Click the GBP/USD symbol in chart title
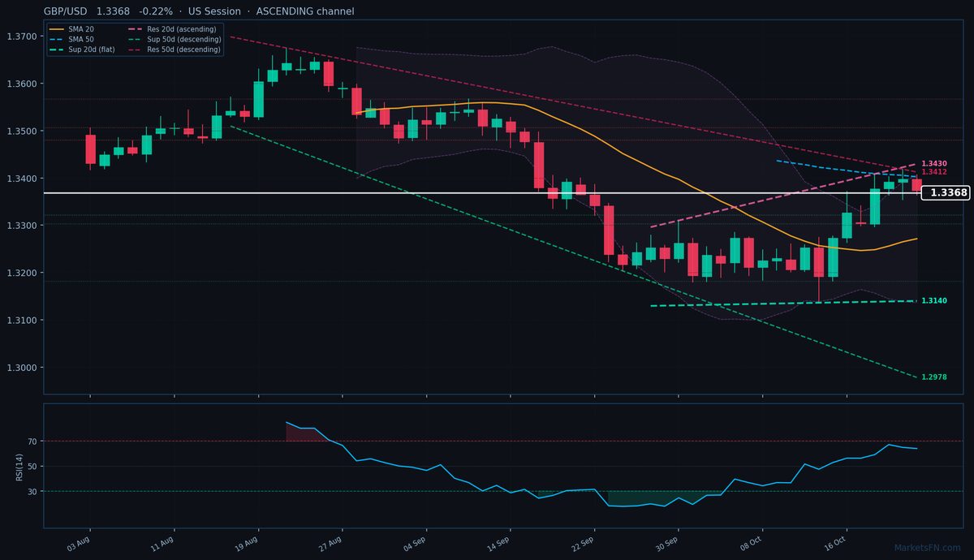 [x=65, y=11]
